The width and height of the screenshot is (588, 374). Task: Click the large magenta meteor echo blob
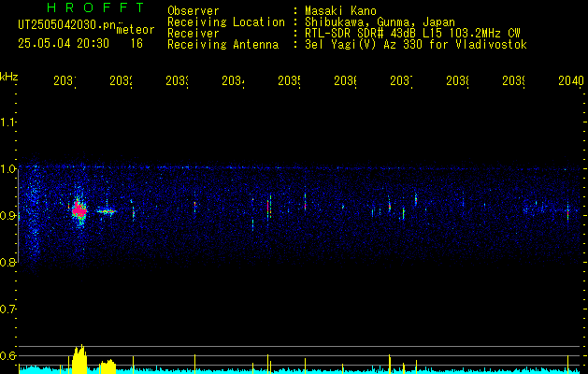click(x=79, y=210)
